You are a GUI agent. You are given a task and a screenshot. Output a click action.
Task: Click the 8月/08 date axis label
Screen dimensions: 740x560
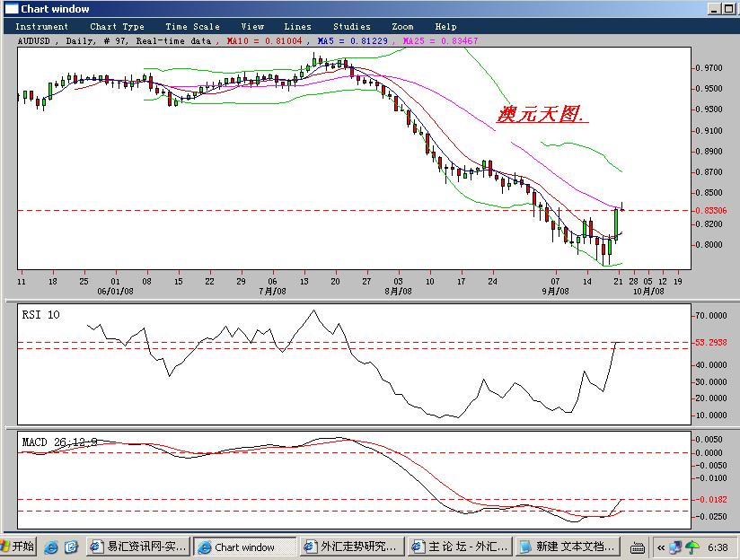[x=398, y=291]
